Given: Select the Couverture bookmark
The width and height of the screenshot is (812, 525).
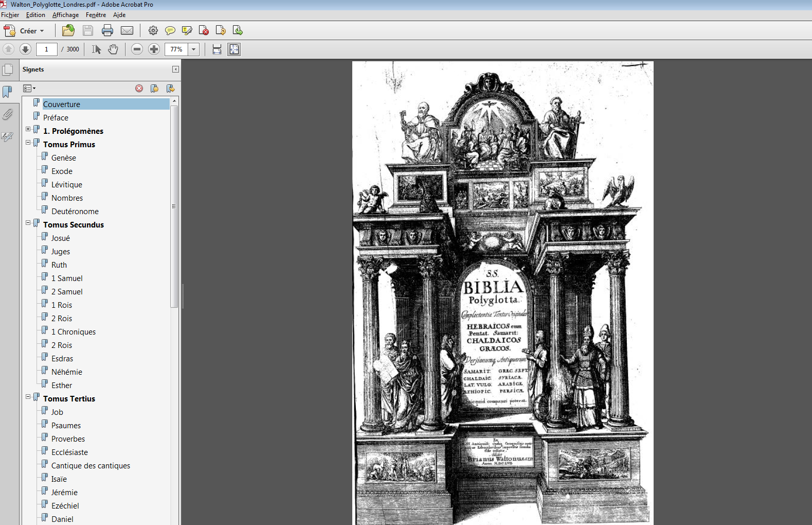Looking at the screenshot, I should [62, 104].
